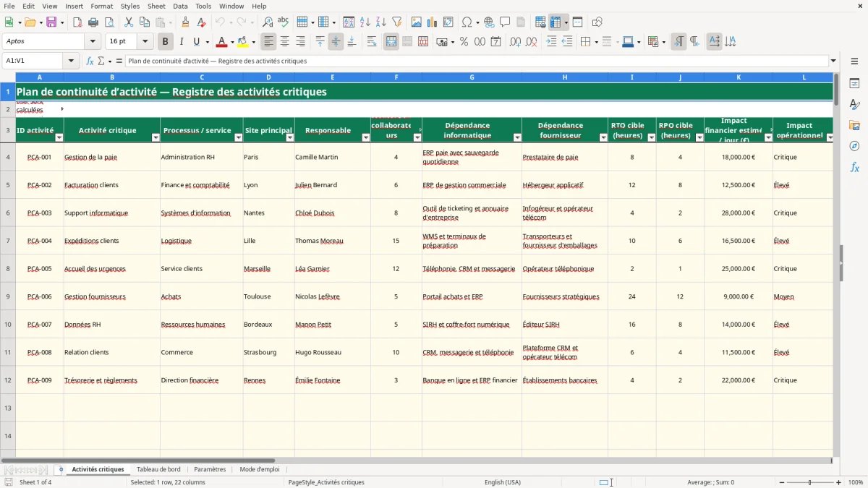Open the Name Box dropdown arrow
The image size is (868, 488).
point(71,61)
